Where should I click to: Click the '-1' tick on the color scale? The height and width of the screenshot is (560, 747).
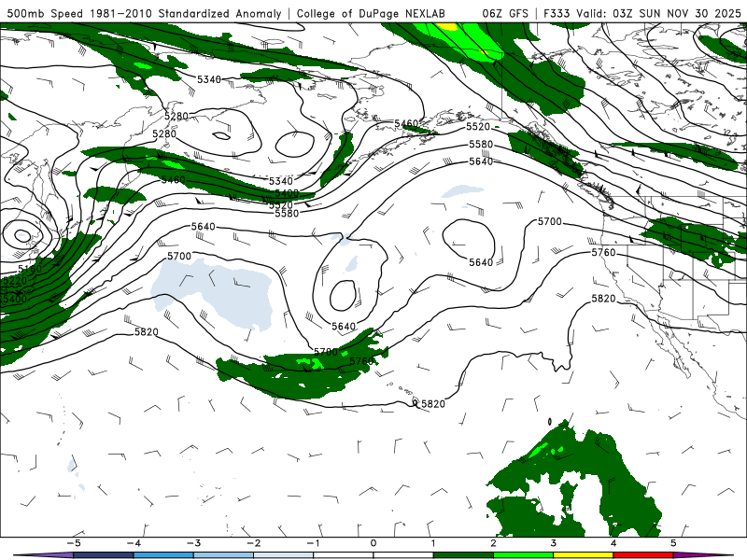pos(314,543)
